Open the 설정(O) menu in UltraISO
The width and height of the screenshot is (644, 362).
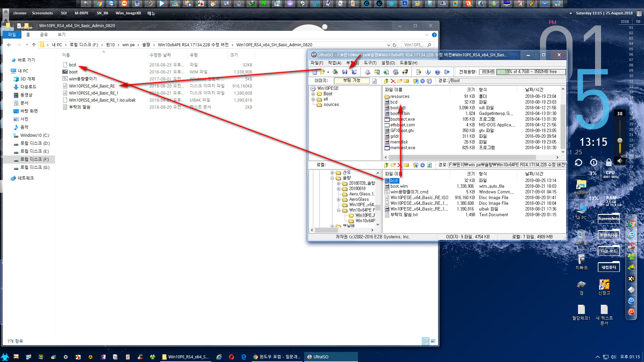point(388,63)
